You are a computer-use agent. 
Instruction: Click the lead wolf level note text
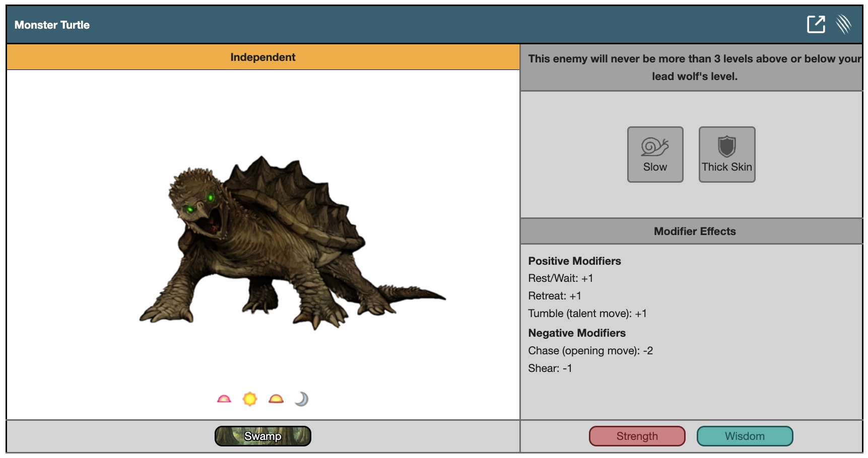pos(694,67)
